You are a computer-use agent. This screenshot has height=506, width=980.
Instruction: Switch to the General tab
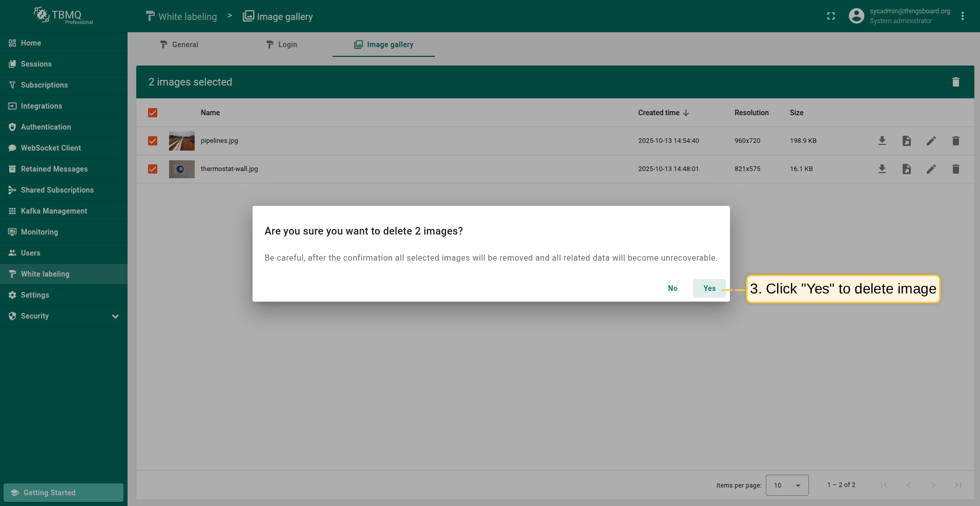[x=179, y=45]
